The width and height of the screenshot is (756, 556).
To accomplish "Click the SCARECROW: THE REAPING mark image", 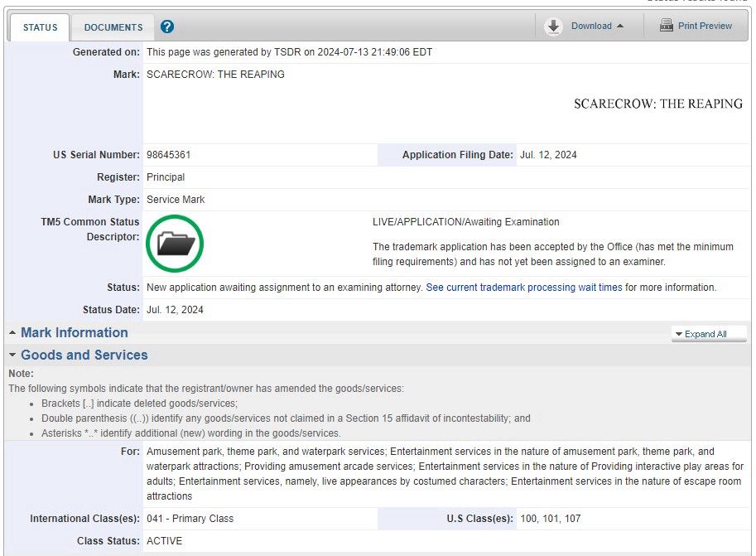I will pos(658,104).
